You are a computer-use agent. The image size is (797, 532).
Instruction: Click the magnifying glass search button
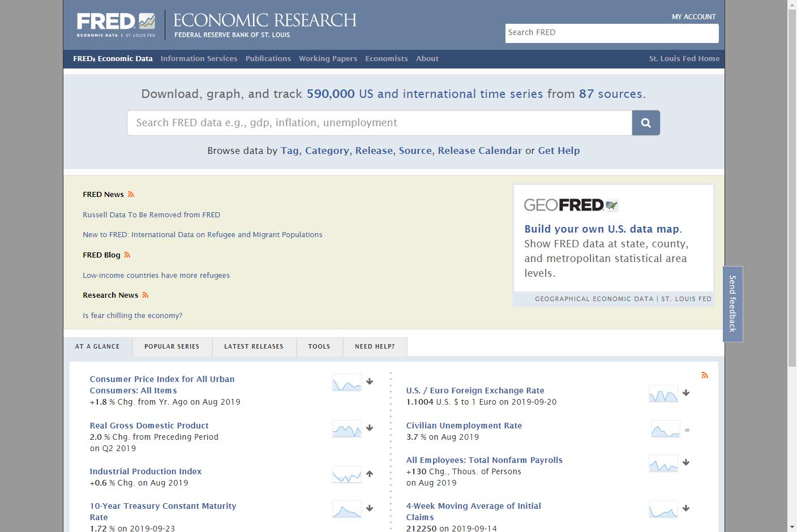point(646,123)
